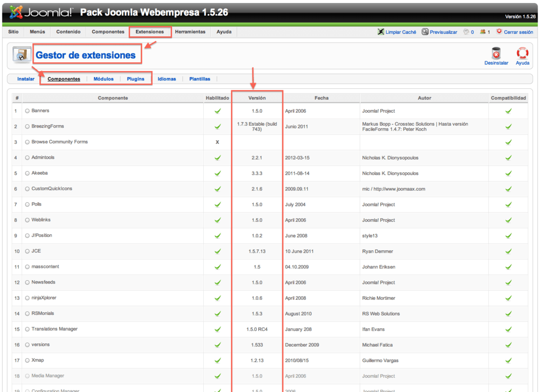
Task: Select the ninjaXplorer radio button
Action: [x=27, y=298]
